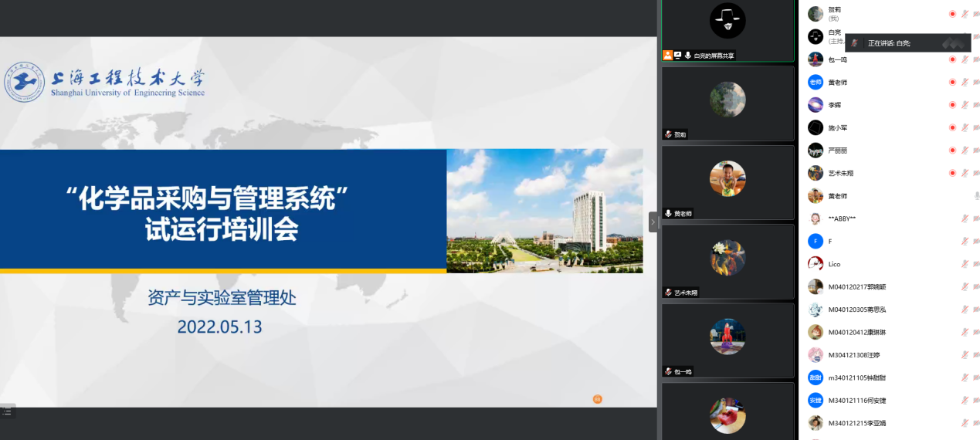980x440 pixels.
Task: Click red recording indicator in 李辉 row
Action: coord(952,105)
